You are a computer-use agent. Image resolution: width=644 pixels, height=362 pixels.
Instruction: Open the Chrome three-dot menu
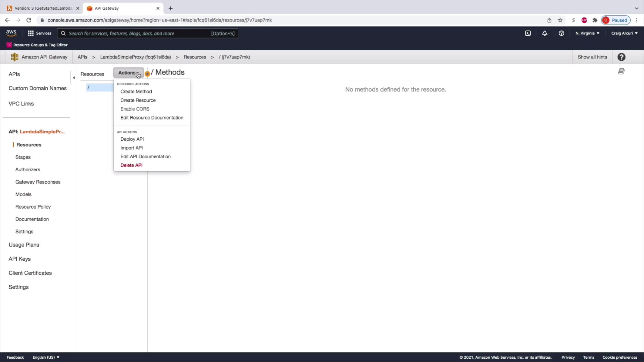pos(637,20)
